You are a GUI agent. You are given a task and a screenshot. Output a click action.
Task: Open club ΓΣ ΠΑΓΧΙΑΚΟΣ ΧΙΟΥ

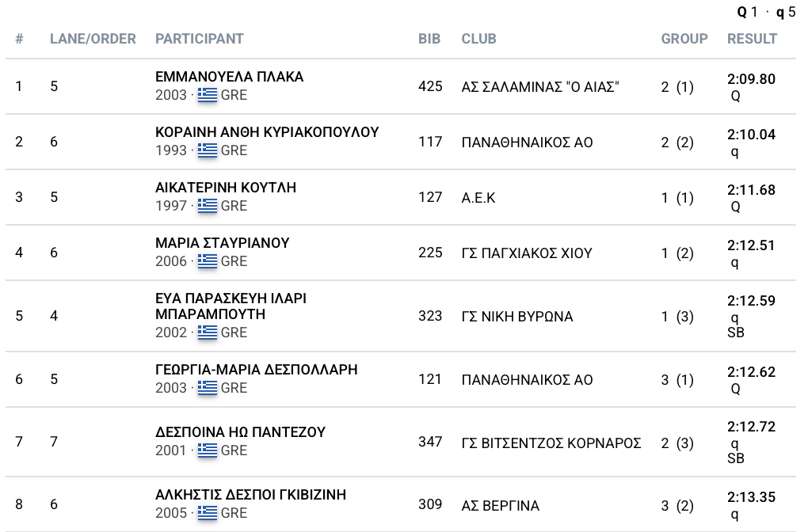[x=527, y=253]
